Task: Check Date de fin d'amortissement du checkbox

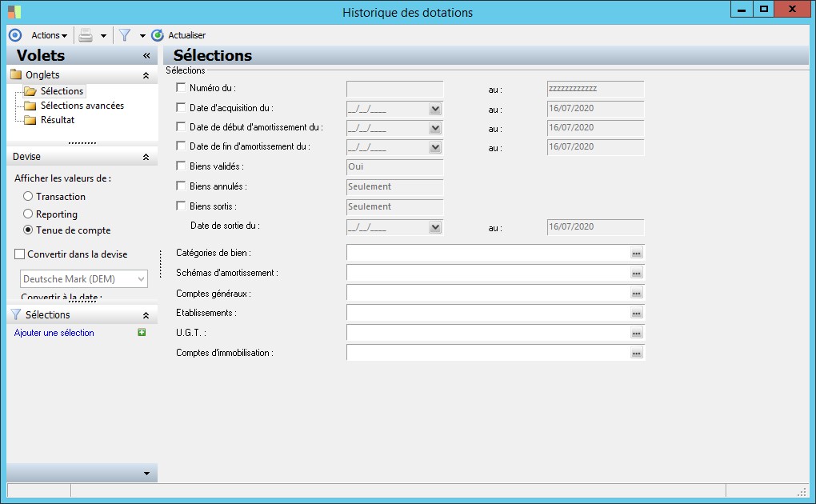Action: [x=181, y=146]
